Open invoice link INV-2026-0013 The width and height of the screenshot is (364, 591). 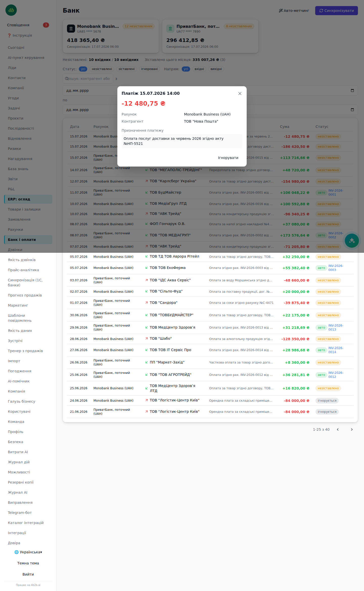click(336, 328)
